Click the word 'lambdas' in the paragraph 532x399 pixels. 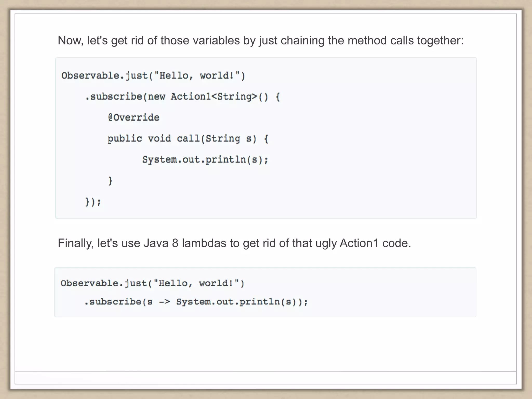[x=204, y=243]
